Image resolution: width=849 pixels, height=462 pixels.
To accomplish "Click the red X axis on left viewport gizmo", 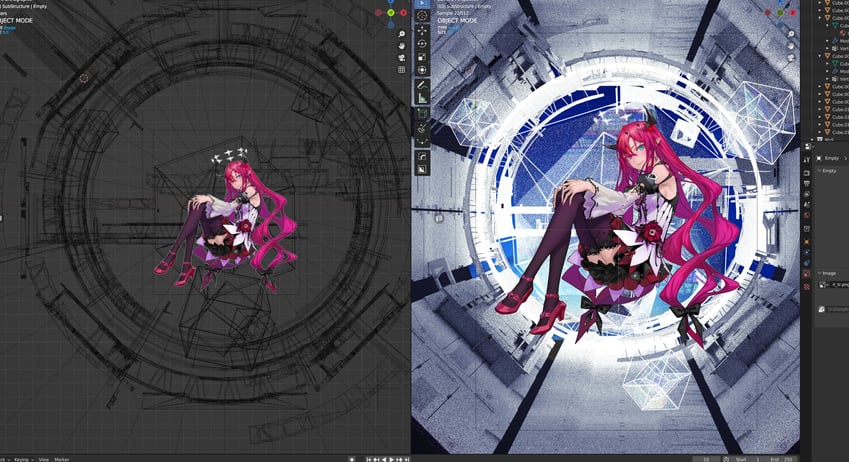I will click(403, 12).
